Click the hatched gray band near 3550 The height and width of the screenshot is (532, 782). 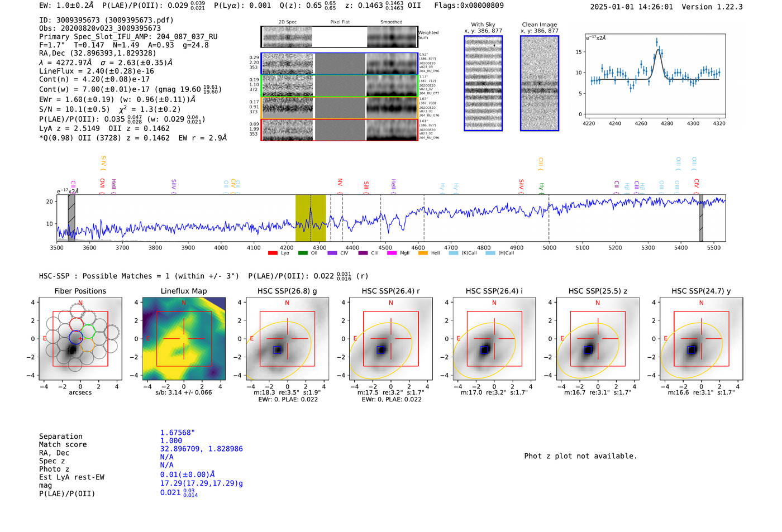(x=71, y=218)
